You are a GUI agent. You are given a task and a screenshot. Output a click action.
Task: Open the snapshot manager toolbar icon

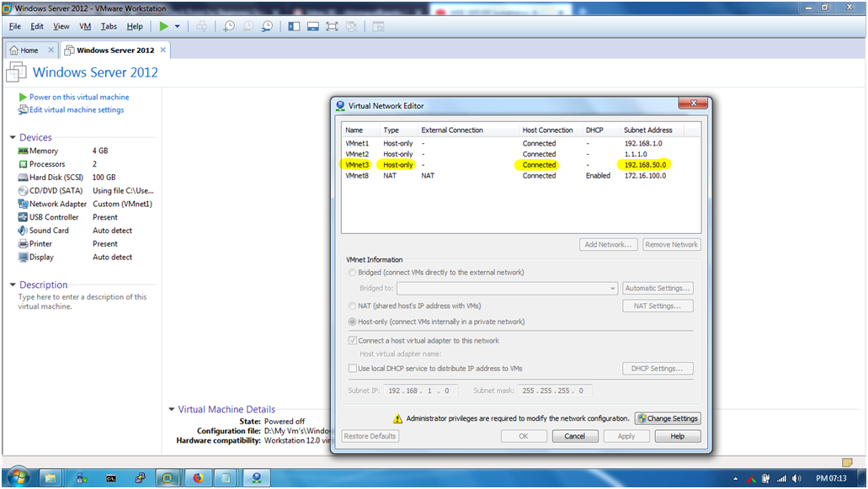(x=268, y=26)
